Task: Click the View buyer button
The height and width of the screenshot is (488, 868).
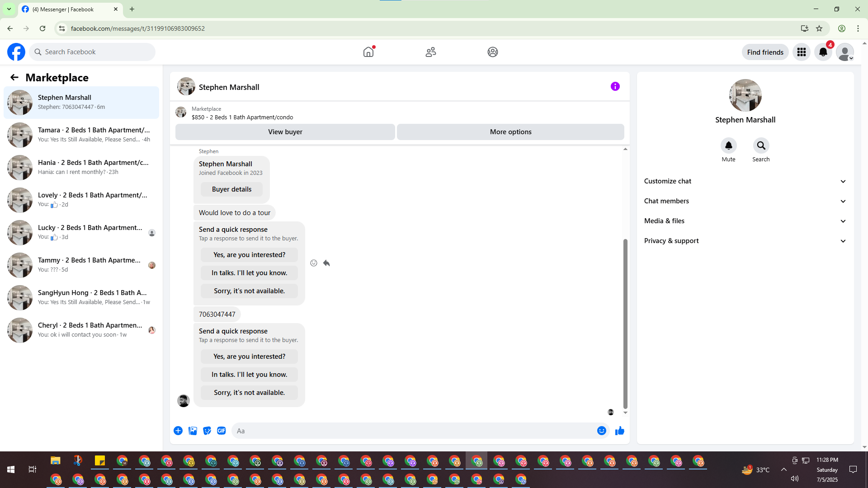Action: [x=285, y=132]
